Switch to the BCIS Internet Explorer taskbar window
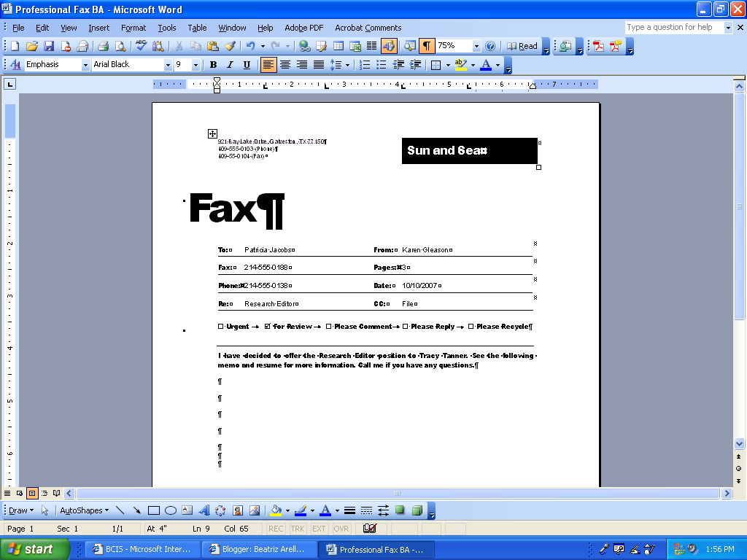Image resolution: width=747 pixels, height=560 pixels. coord(142,550)
